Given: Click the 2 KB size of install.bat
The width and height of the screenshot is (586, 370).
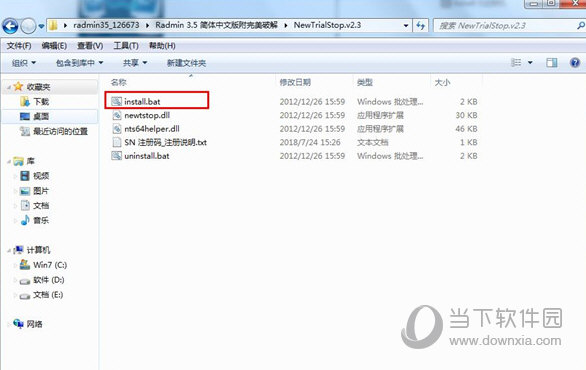Looking at the screenshot, I should pyautogui.click(x=468, y=102).
